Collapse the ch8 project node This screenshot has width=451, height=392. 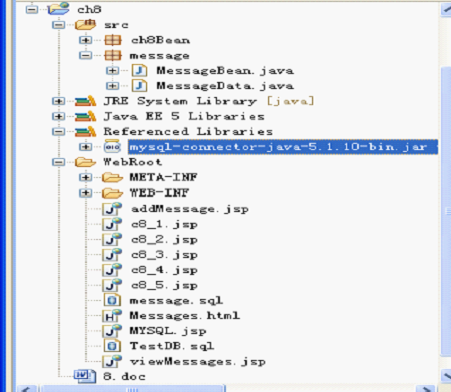click(32, 9)
